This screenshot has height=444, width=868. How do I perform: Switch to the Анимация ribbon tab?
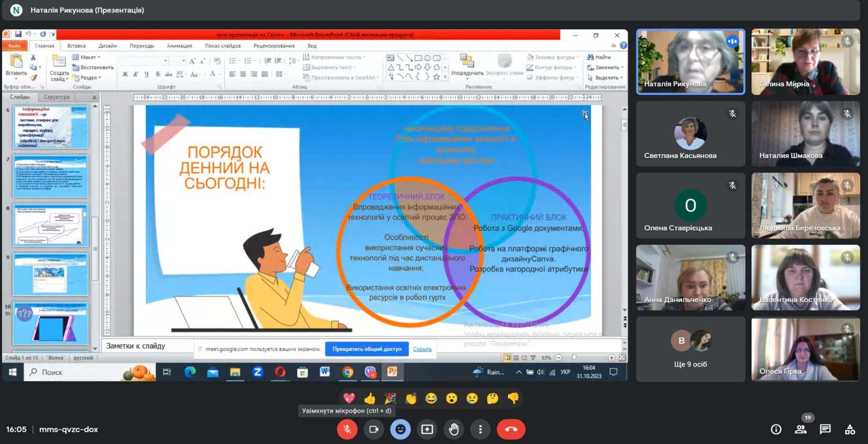coord(180,46)
